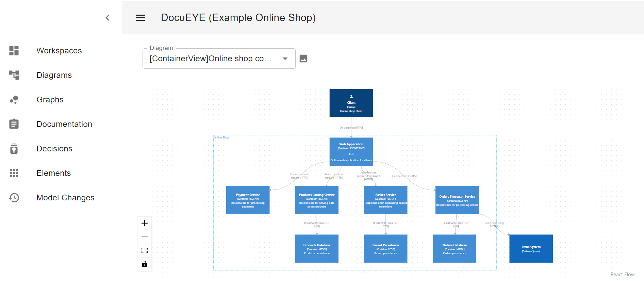
Task: Export the diagram using the image icon
Action: 303,59
